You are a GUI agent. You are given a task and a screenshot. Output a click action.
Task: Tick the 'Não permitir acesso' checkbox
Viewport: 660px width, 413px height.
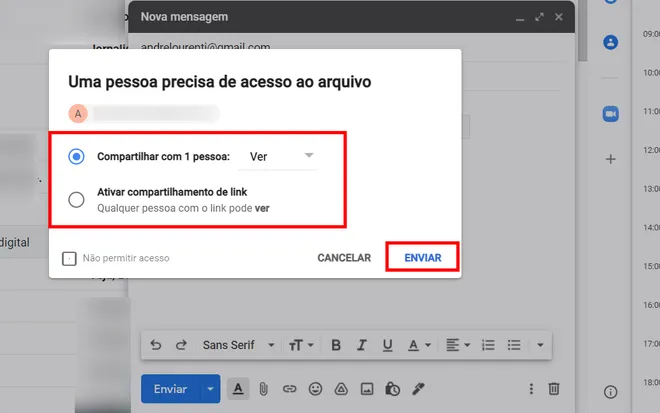pos(69,258)
